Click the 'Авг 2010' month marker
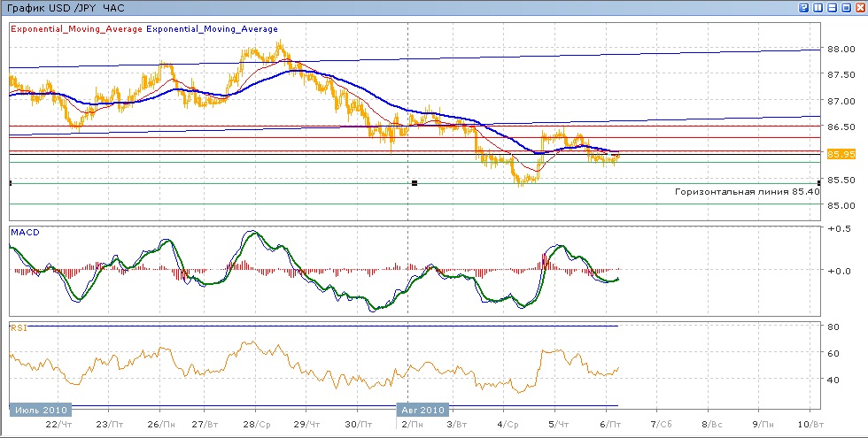The height and width of the screenshot is (438, 868). pos(422,411)
